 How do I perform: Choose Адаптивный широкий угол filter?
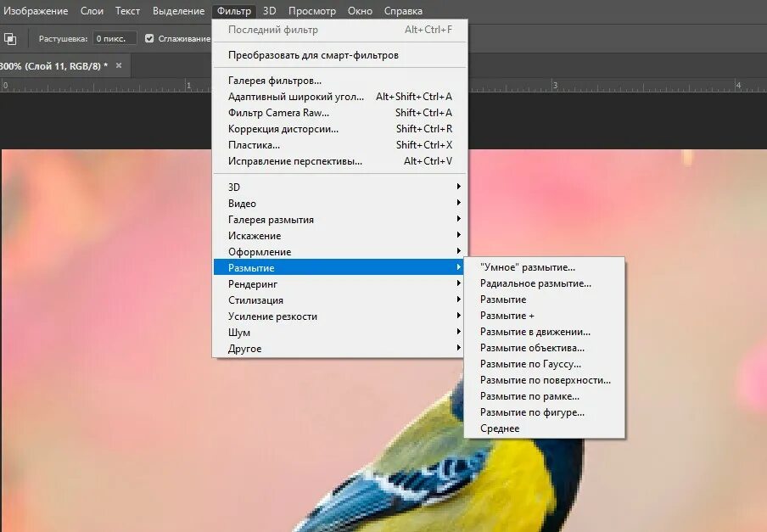(x=340, y=97)
